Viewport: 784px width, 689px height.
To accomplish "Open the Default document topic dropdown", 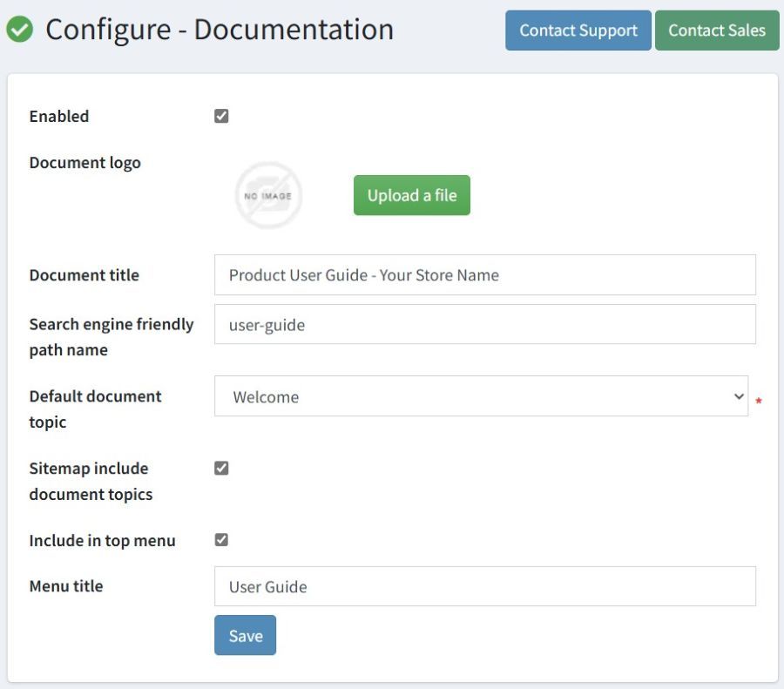I will [482, 396].
